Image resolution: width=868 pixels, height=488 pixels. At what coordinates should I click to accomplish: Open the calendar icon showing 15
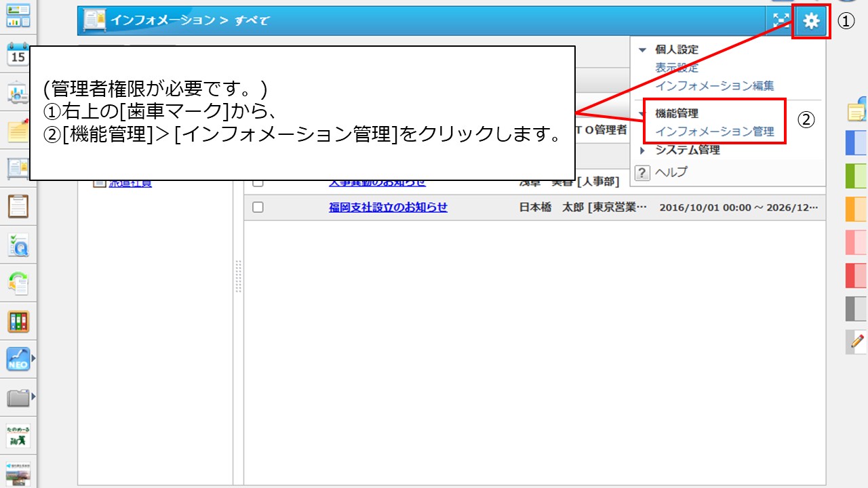18,56
